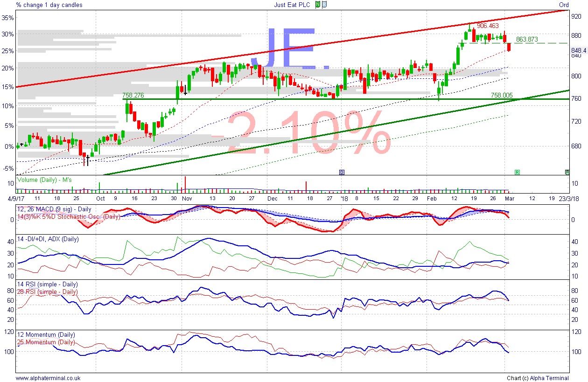Click the Chart (c) Alpha Terminal credit

point(538,378)
